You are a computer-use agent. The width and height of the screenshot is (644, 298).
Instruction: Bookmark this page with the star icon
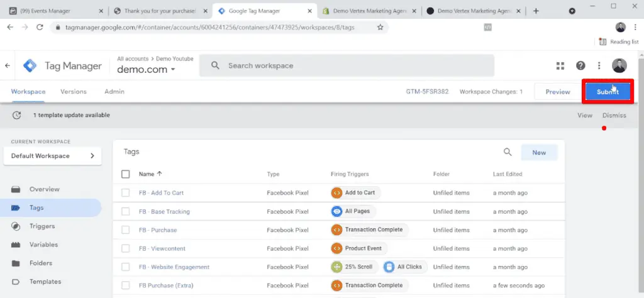[x=380, y=27]
